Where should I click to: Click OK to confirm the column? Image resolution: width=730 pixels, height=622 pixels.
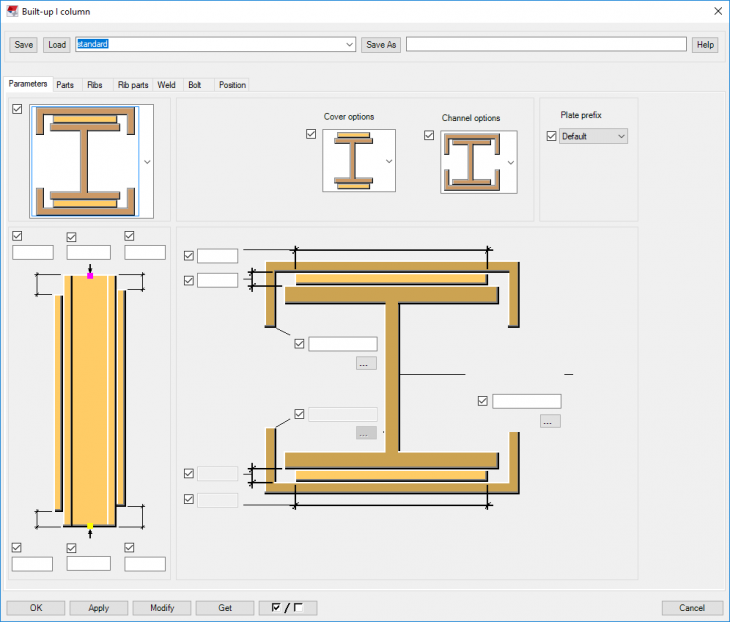tap(36, 608)
